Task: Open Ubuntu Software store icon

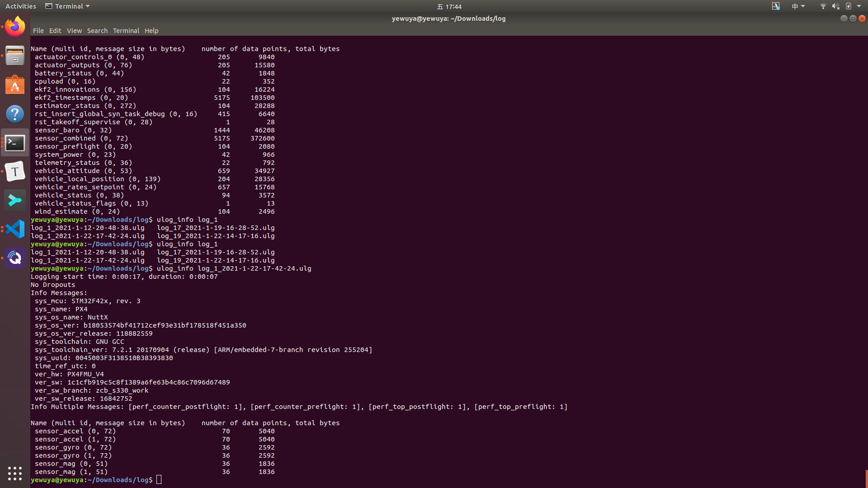Action: tap(15, 85)
